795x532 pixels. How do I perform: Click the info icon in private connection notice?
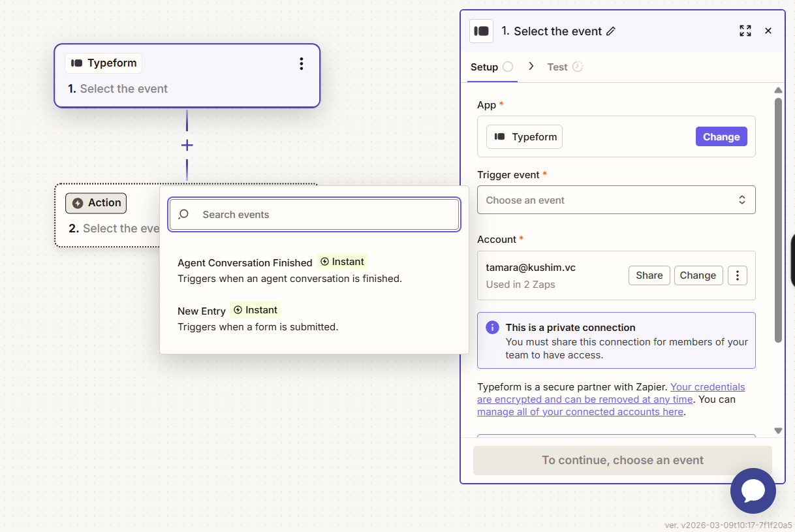(x=492, y=328)
